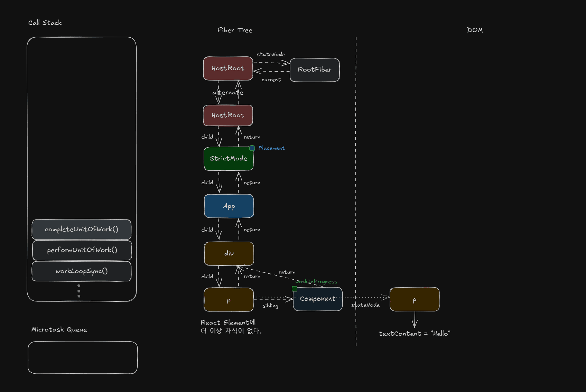Click the workLoopSync() stack frame
This screenshot has height=392, width=586.
click(x=82, y=271)
